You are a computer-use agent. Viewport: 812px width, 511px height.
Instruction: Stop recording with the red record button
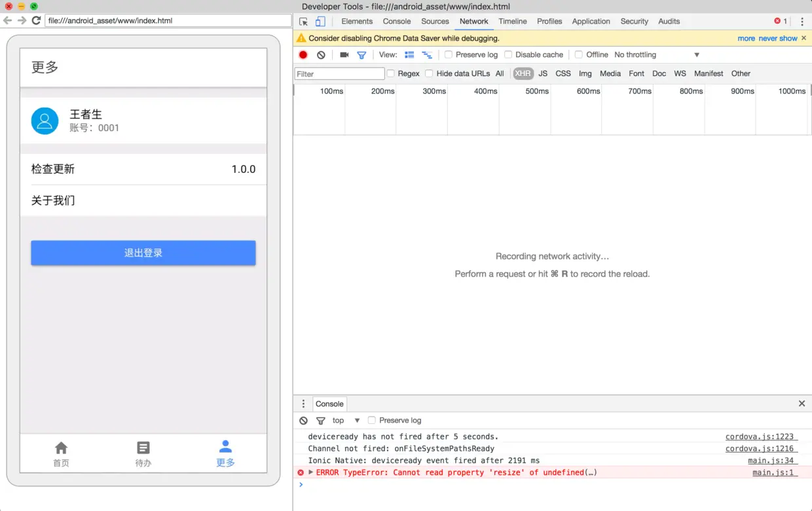coord(303,55)
